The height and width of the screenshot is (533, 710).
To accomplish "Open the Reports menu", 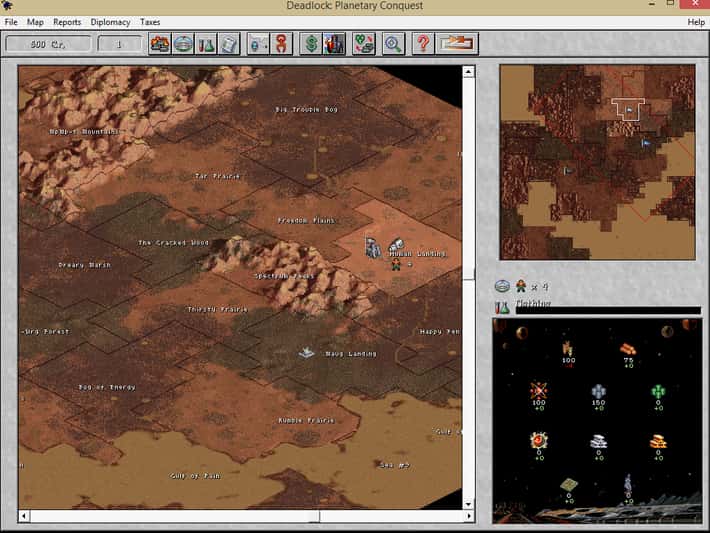I will tap(67, 22).
